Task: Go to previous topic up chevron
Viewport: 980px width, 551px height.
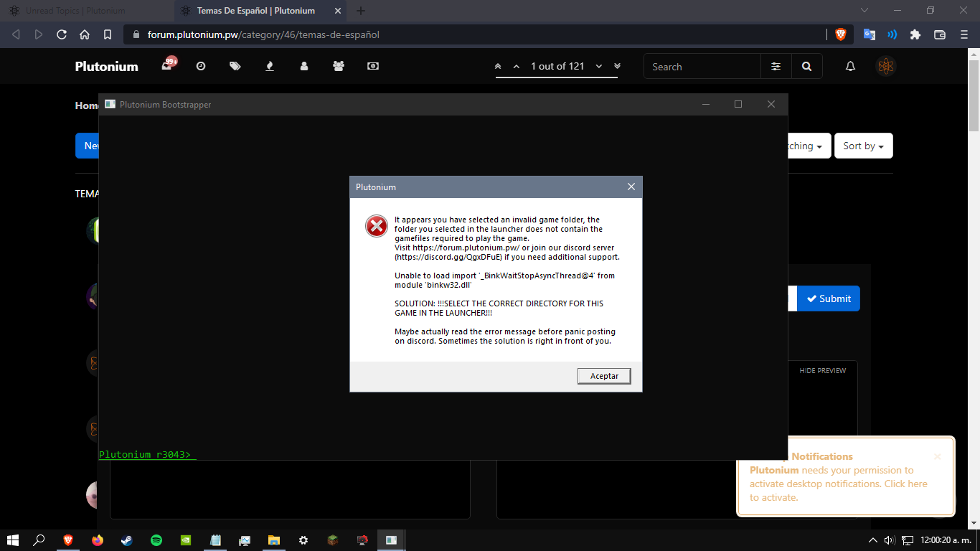Action: [x=516, y=66]
